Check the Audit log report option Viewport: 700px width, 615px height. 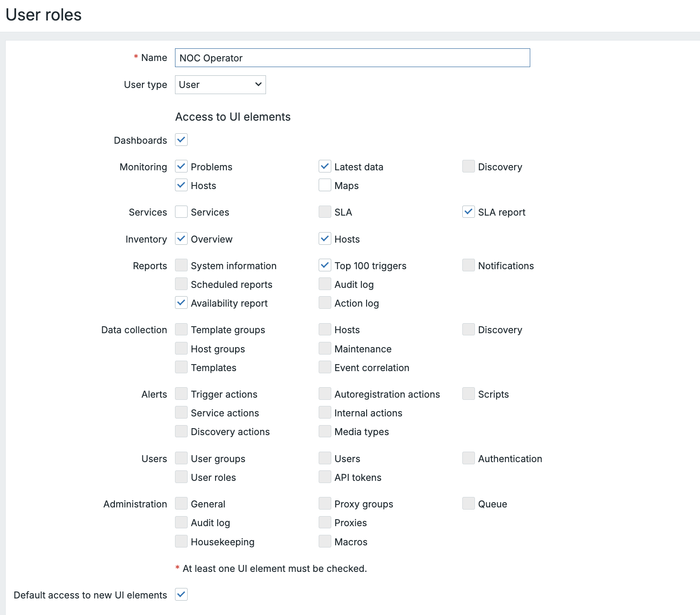click(x=324, y=284)
